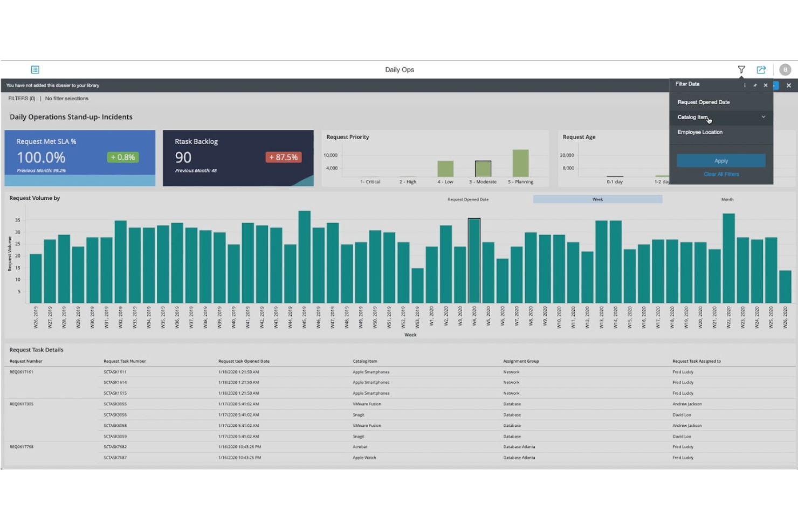Image resolution: width=798 pixels, height=532 pixels.
Task: Select the green Planning bar in Request Priority
Action: point(520,162)
